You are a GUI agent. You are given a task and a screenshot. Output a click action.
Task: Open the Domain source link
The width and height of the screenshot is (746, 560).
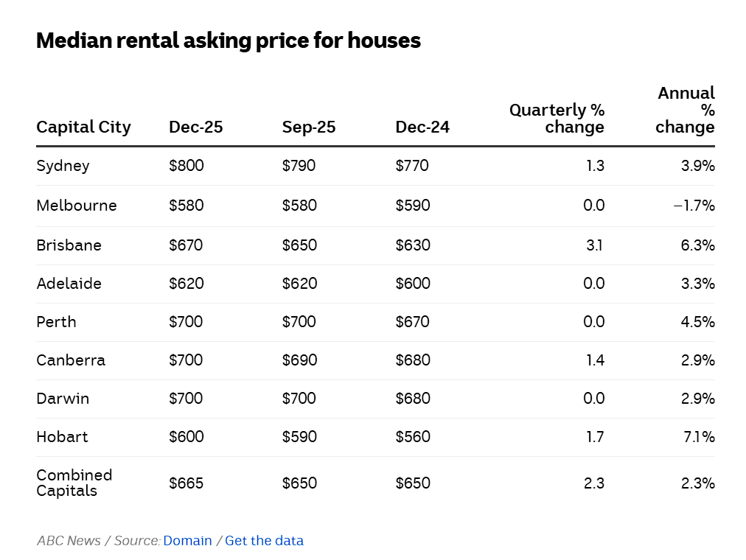click(187, 541)
